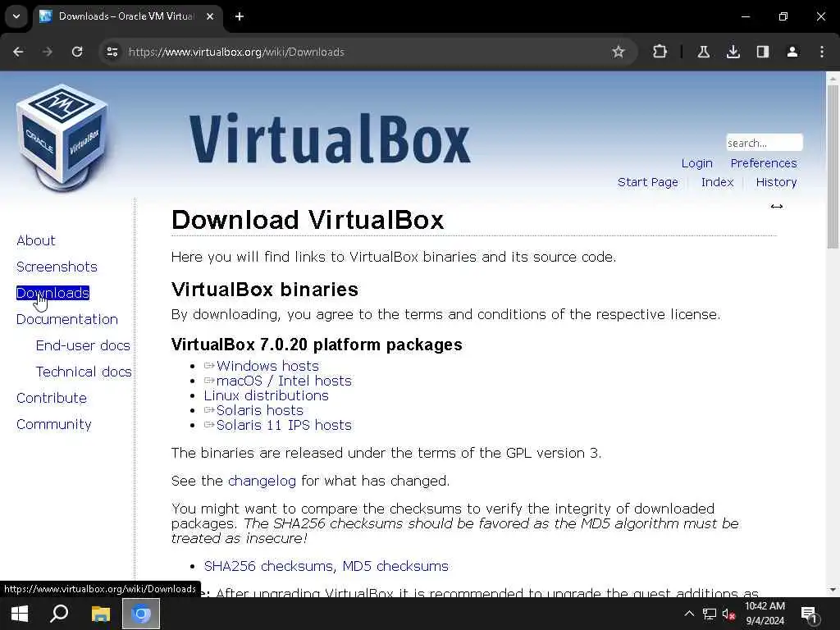Open End-user docs sidebar link
This screenshot has height=630, width=840.
[x=83, y=345]
